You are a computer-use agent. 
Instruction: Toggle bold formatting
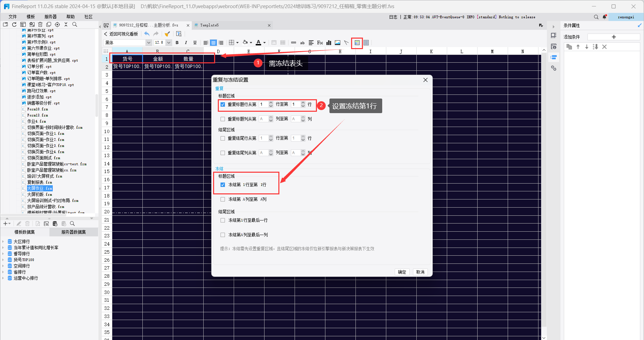point(177,43)
